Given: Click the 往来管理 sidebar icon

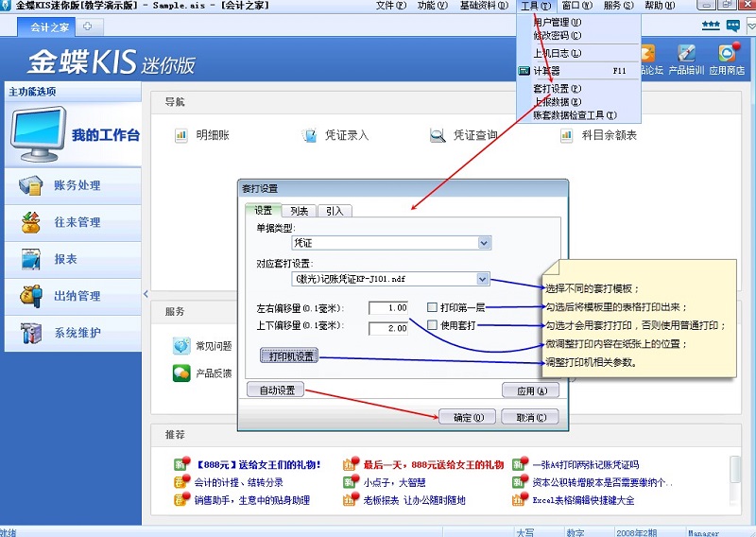Looking at the screenshot, I should [32, 222].
